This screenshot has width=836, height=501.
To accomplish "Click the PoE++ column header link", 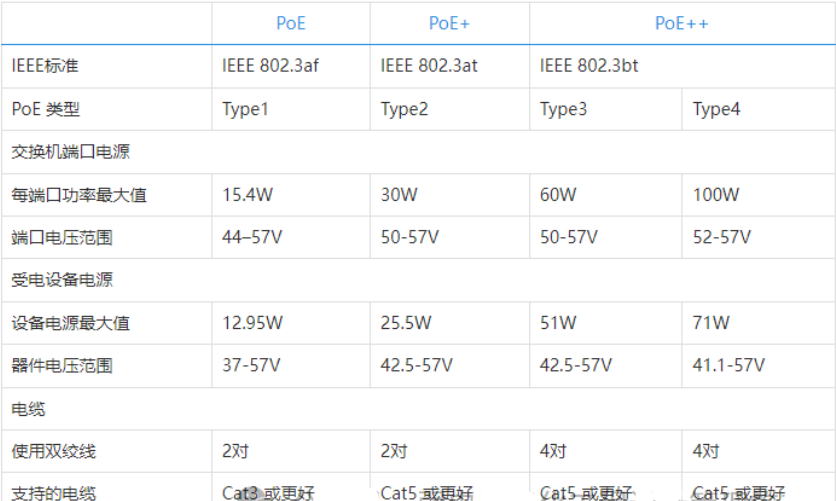I will pos(682,23).
